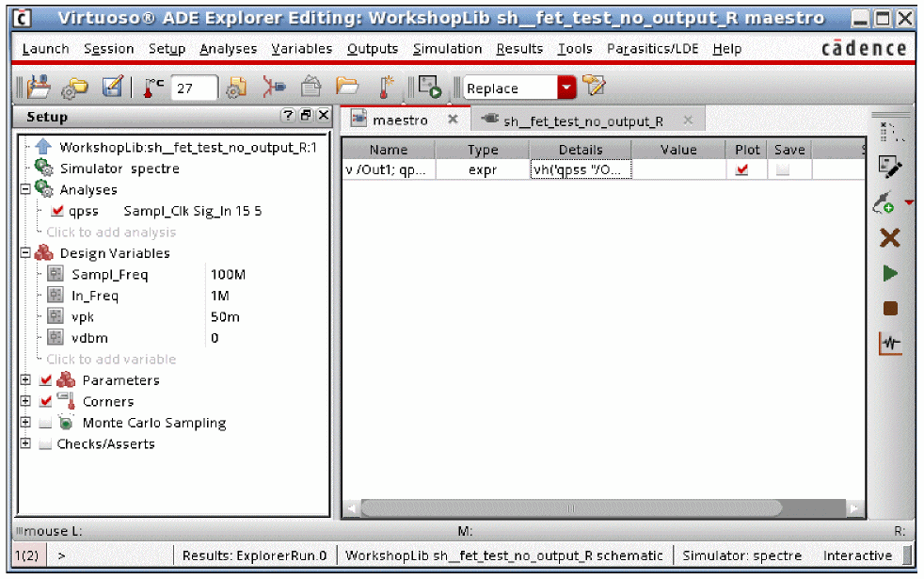Click the notepad pencil icon beside Replace
The width and height of the screenshot is (924, 579).
594,86
